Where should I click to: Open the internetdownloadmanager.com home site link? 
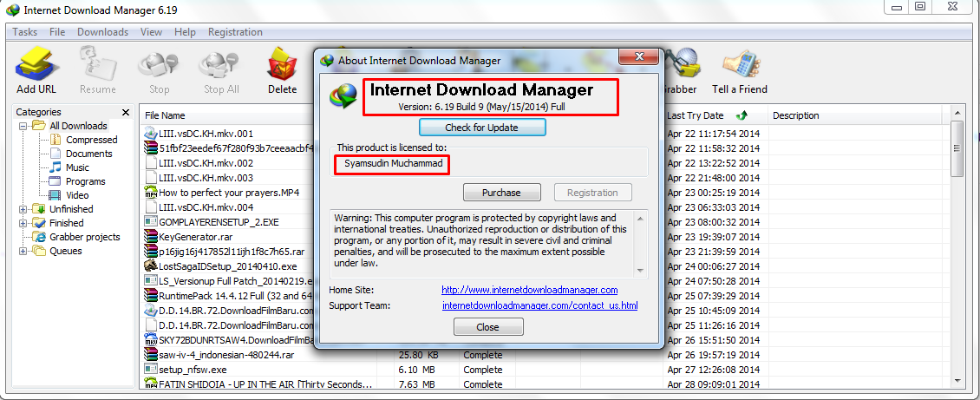coord(529,290)
